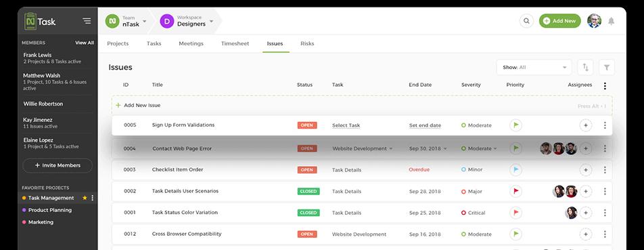This screenshot has width=644, height=250.
Task: Click CLOSED status badge for issue 0002
Action: [308, 191]
